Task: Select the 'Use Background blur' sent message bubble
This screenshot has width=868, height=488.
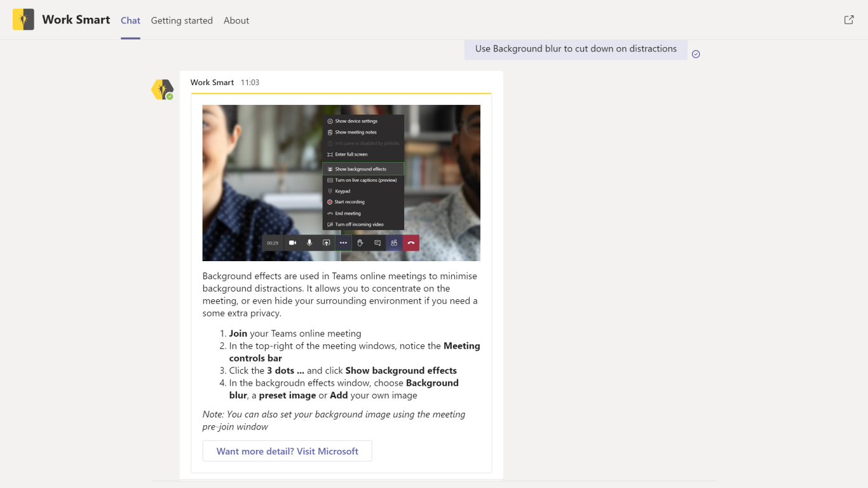Action: pyautogui.click(x=576, y=49)
